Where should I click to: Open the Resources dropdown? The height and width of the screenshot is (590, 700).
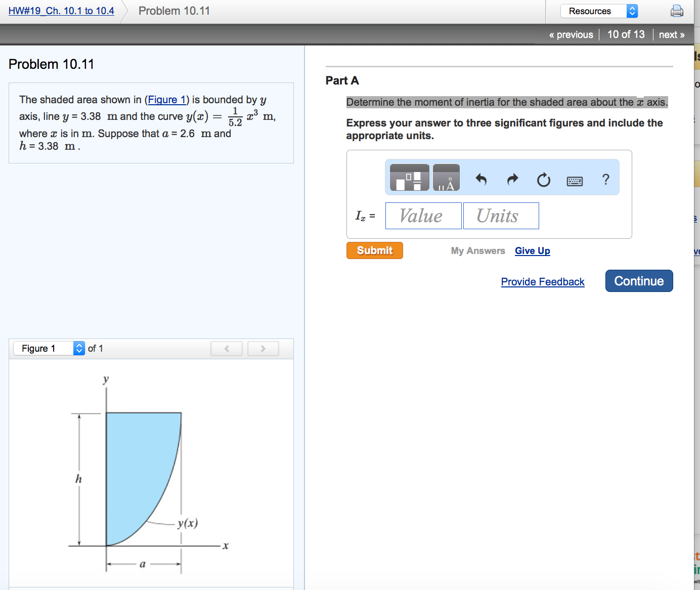(x=599, y=11)
